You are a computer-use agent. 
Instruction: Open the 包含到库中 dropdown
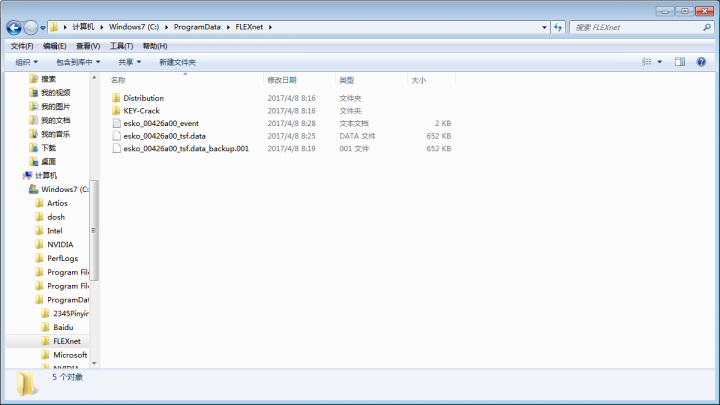click(x=78, y=62)
